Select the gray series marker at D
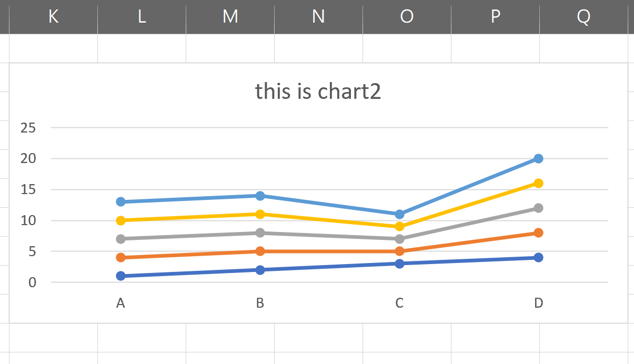The image size is (634, 364). pyautogui.click(x=538, y=208)
